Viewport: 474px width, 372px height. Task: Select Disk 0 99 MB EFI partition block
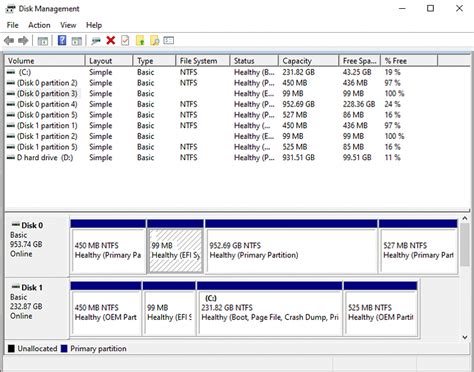tap(175, 247)
